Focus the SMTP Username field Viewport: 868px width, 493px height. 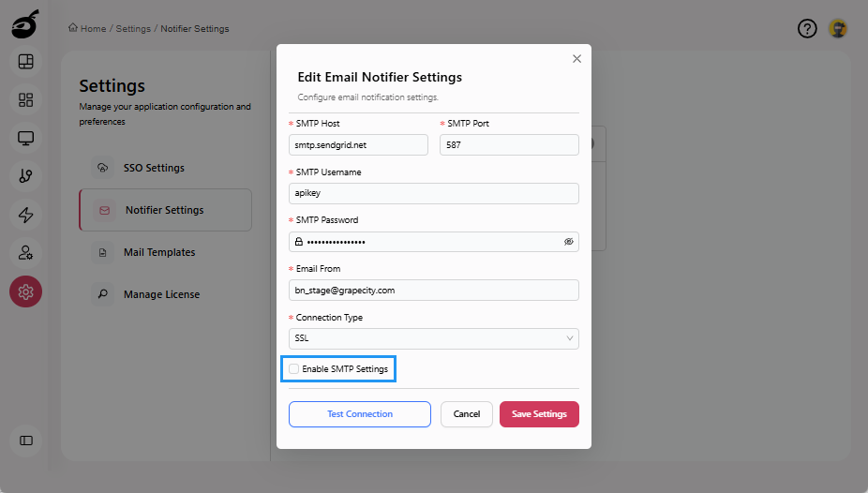(434, 193)
